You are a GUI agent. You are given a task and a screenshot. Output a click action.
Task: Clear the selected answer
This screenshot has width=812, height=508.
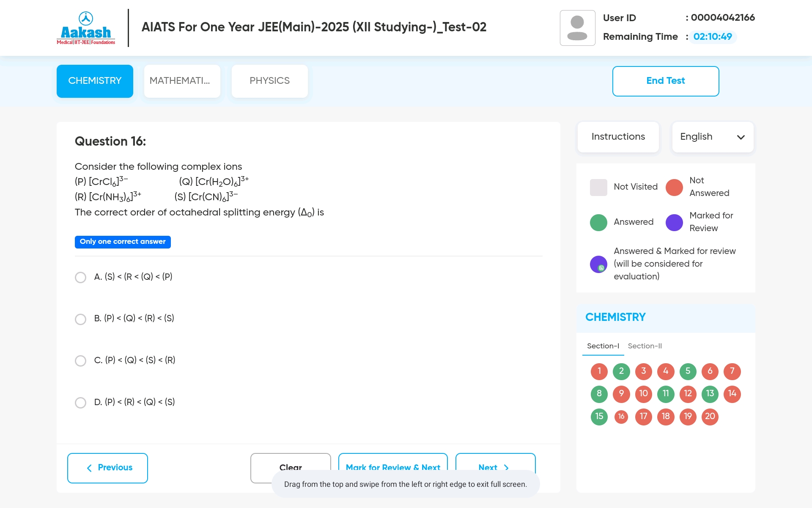(x=291, y=468)
